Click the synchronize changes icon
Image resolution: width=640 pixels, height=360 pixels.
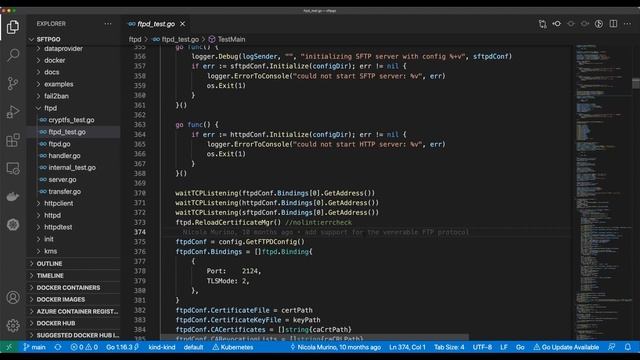click(x=58, y=347)
